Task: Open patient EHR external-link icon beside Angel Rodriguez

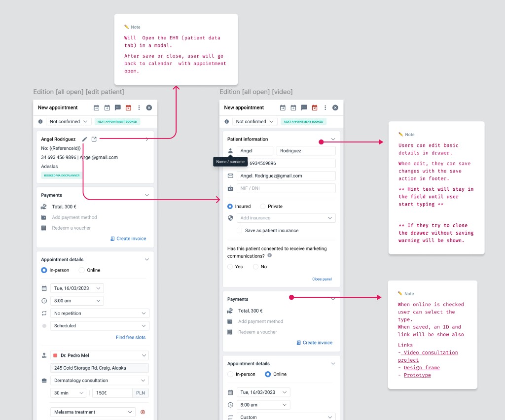Action: coord(94,139)
